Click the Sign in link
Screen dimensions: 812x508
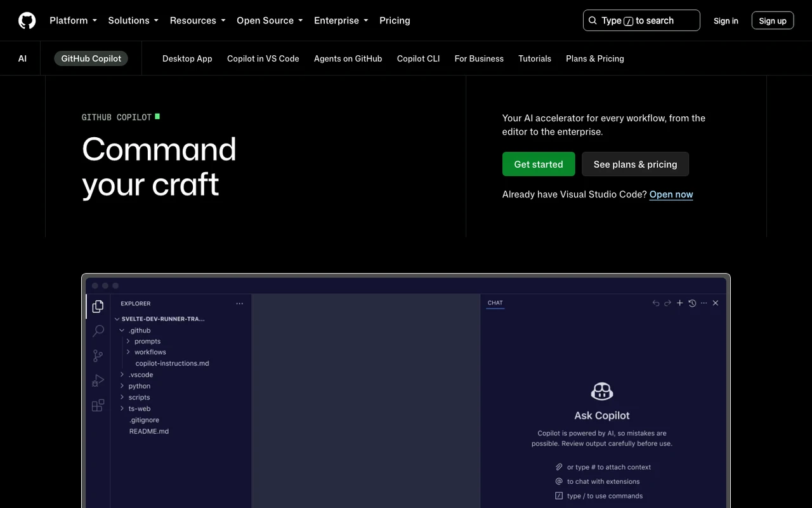[x=726, y=20]
